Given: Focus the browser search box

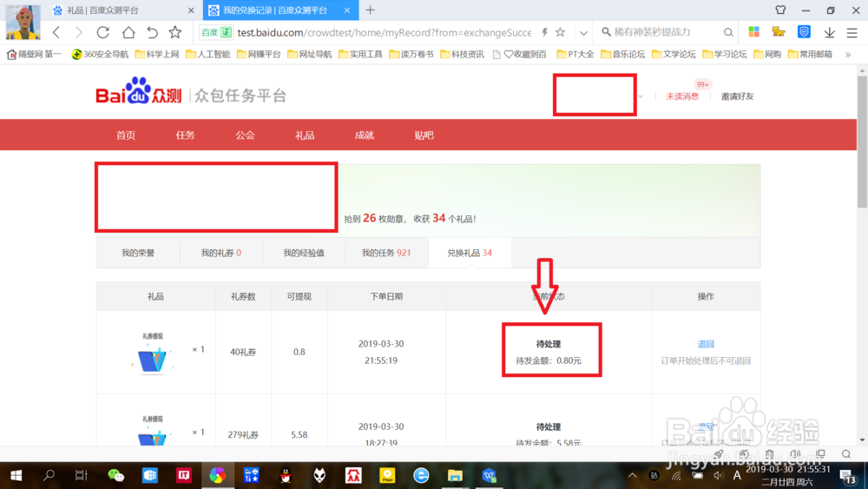Looking at the screenshot, I should 667,32.
